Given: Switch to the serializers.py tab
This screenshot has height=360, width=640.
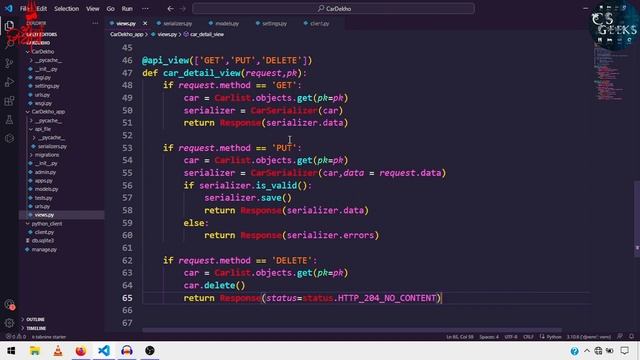Looking at the screenshot, I should (x=175, y=23).
